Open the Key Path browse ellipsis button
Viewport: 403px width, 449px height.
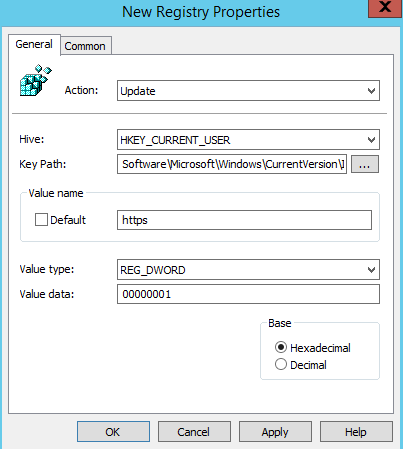pos(365,164)
